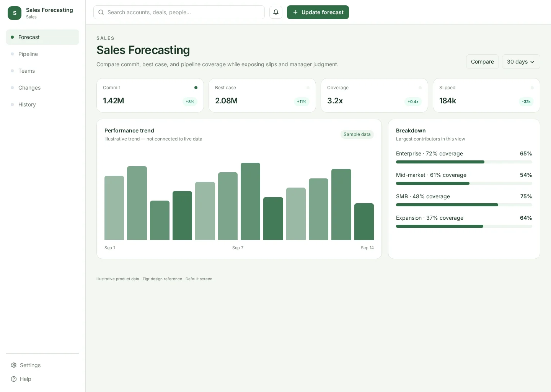Open Settings from the sidebar
Screen dimensions: 551x392
(42, 365)
